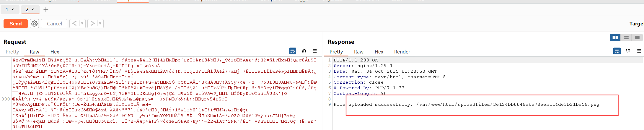Image resolution: width=644 pixels, height=130 pixels.
Task: Open the forward-history dropdown arrow
Action: tap(100, 23)
